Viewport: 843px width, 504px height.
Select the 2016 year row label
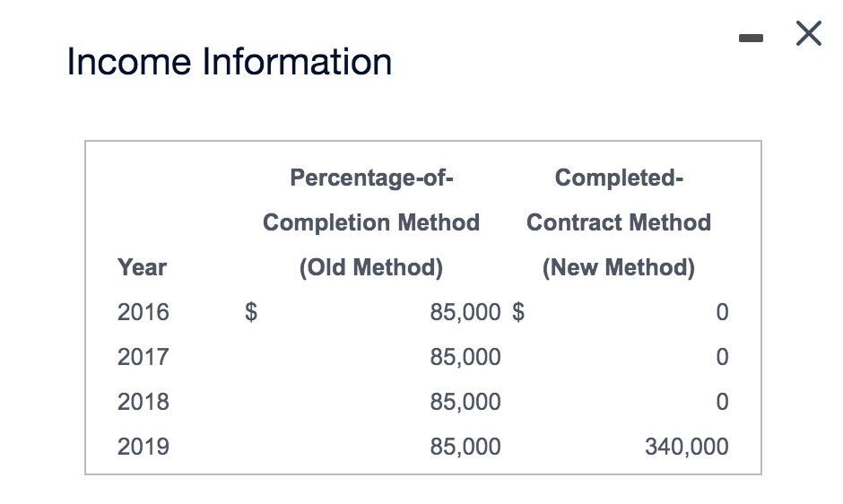[143, 312]
